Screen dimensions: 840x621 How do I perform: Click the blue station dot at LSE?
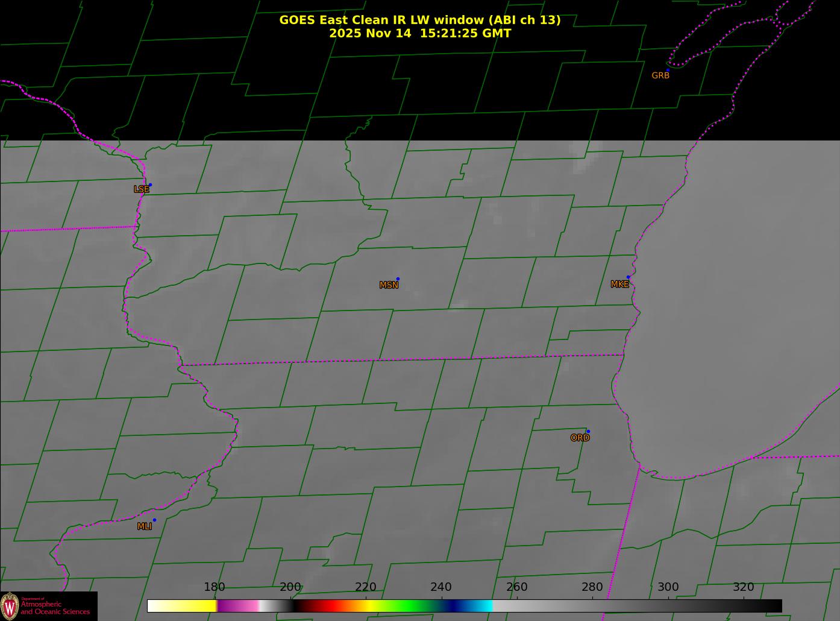tap(150, 185)
